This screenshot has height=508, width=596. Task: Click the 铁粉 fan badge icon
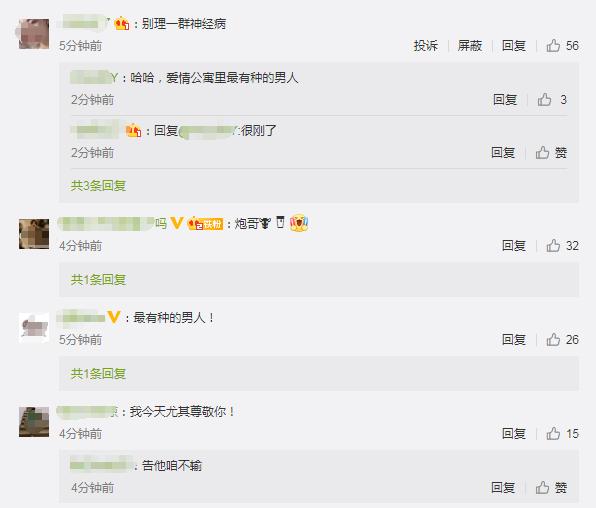pos(205,224)
